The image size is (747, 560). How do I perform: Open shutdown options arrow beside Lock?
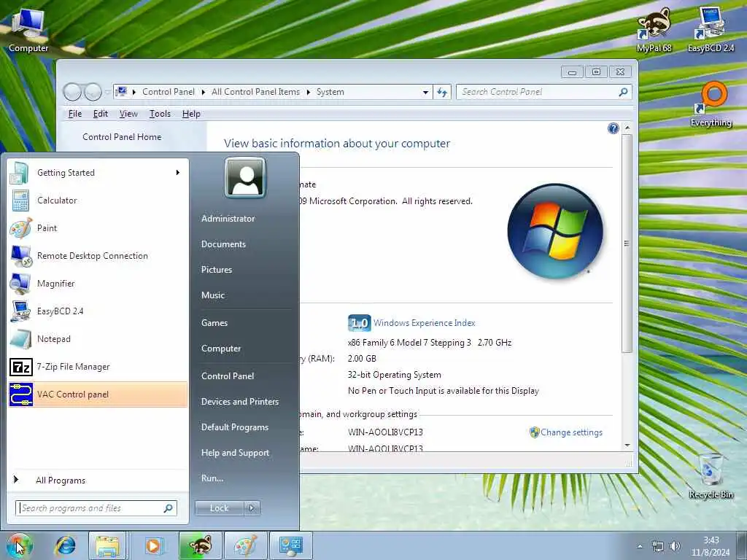[252, 508]
